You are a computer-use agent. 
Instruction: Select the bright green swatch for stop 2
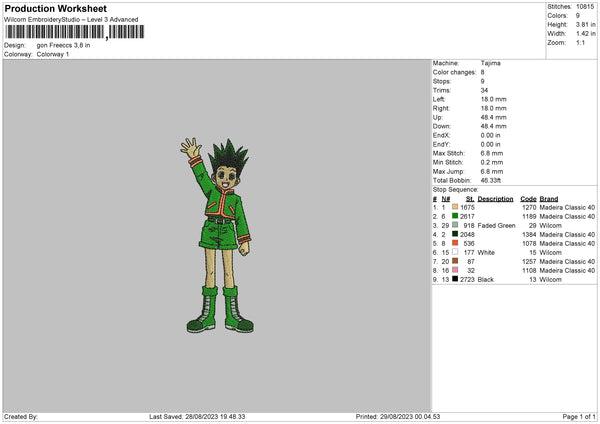tap(454, 216)
